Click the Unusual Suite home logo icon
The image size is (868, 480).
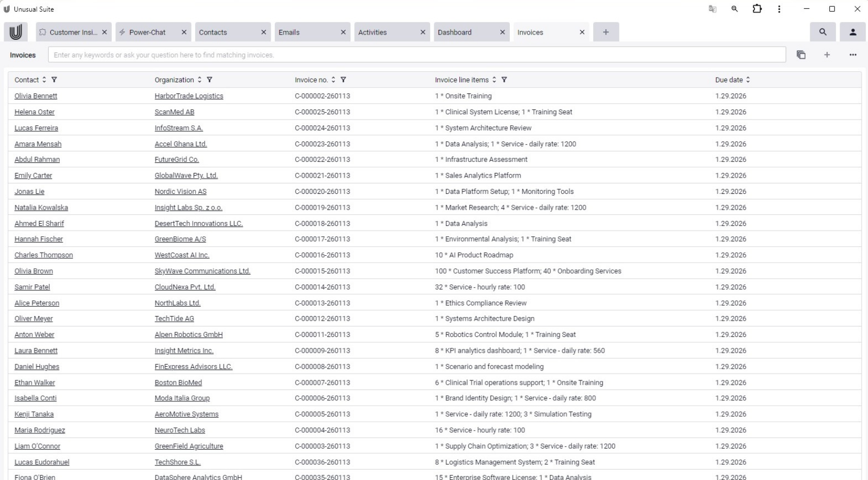pyautogui.click(x=16, y=32)
